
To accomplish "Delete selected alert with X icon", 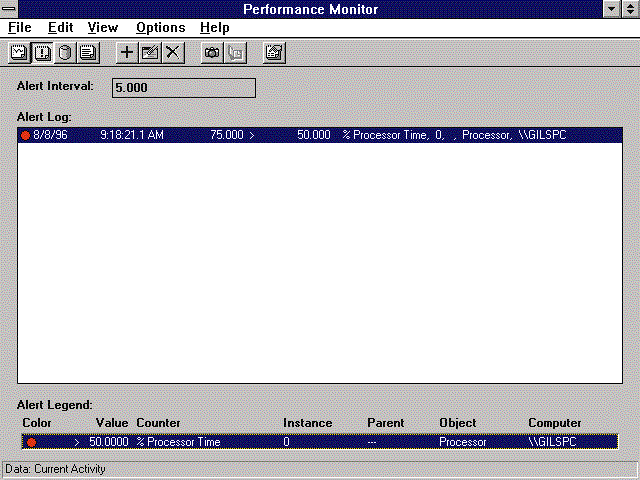I will 173,53.
